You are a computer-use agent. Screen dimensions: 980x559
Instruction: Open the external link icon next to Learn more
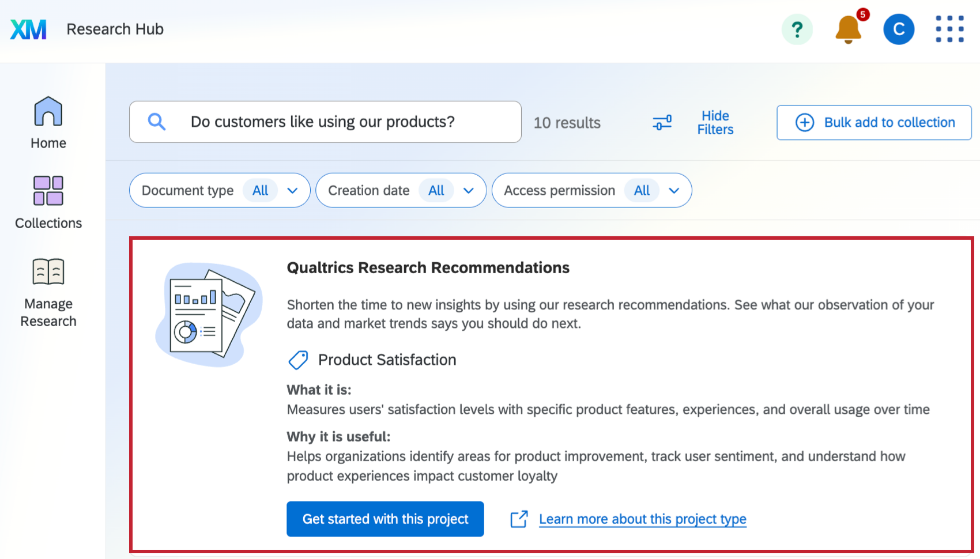519,519
